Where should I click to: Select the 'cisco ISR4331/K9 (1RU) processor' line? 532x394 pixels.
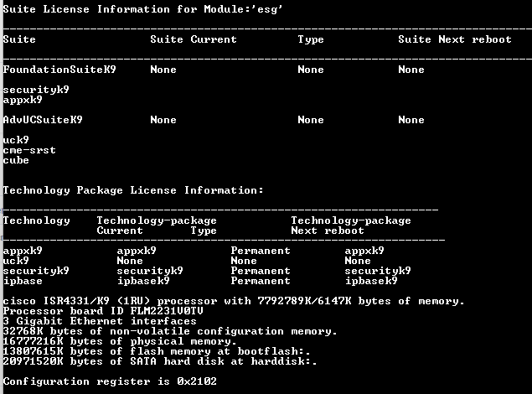point(234,301)
